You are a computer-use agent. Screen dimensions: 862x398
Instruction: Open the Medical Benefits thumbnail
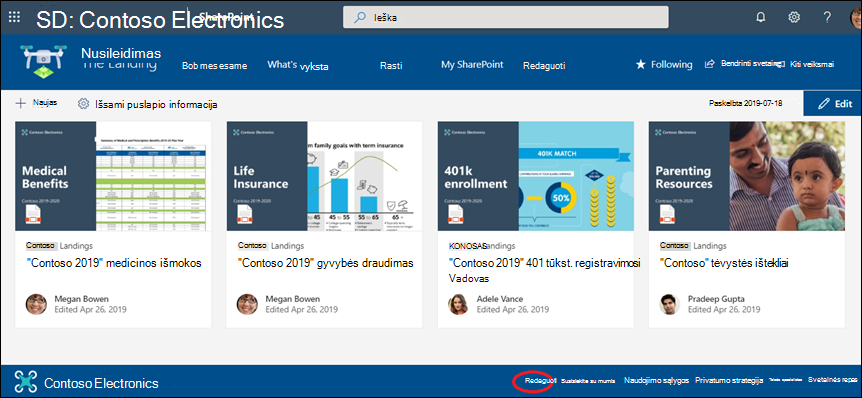pyautogui.click(x=113, y=176)
